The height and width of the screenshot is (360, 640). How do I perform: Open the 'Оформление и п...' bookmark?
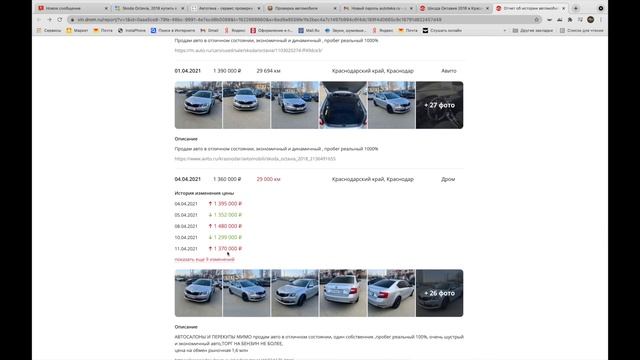click(x=271, y=30)
